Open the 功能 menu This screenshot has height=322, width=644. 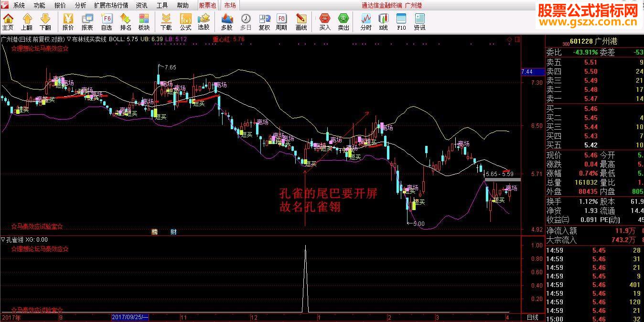click(x=40, y=5)
